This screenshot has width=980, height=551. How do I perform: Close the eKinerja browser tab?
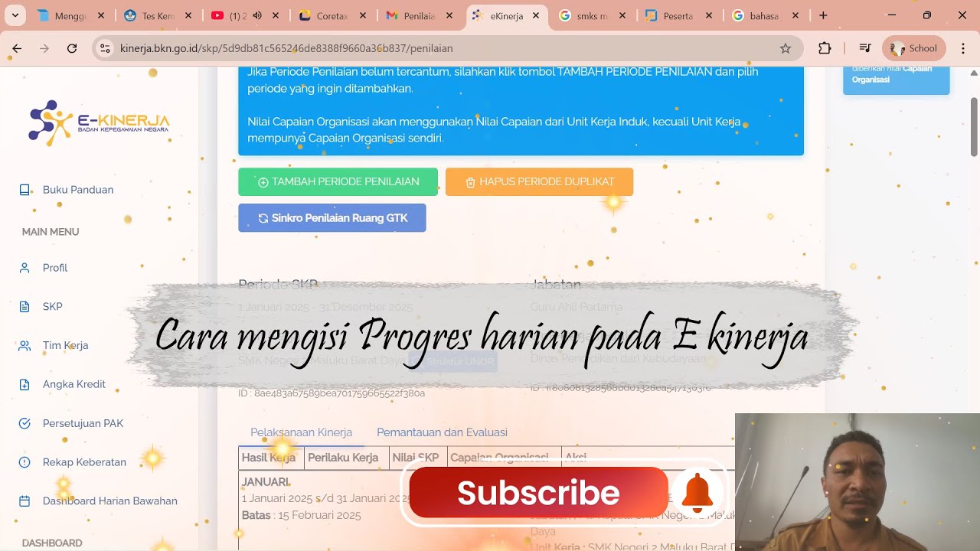pos(535,15)
